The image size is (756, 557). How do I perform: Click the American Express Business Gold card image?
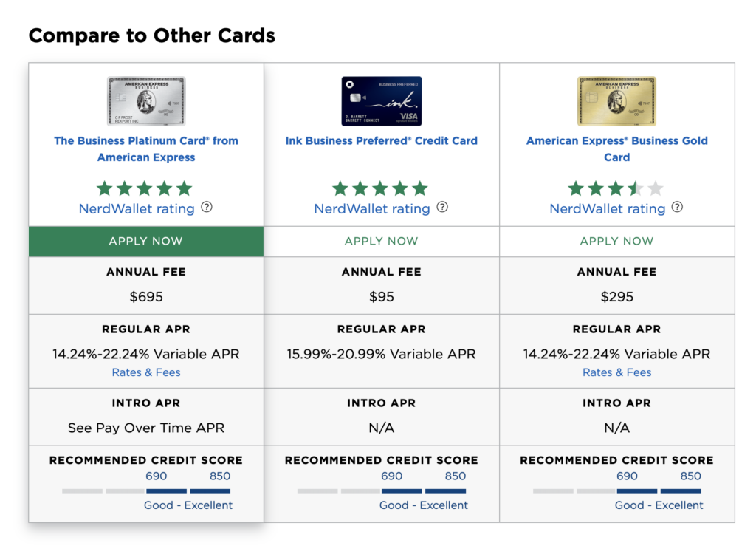(616, 100)
